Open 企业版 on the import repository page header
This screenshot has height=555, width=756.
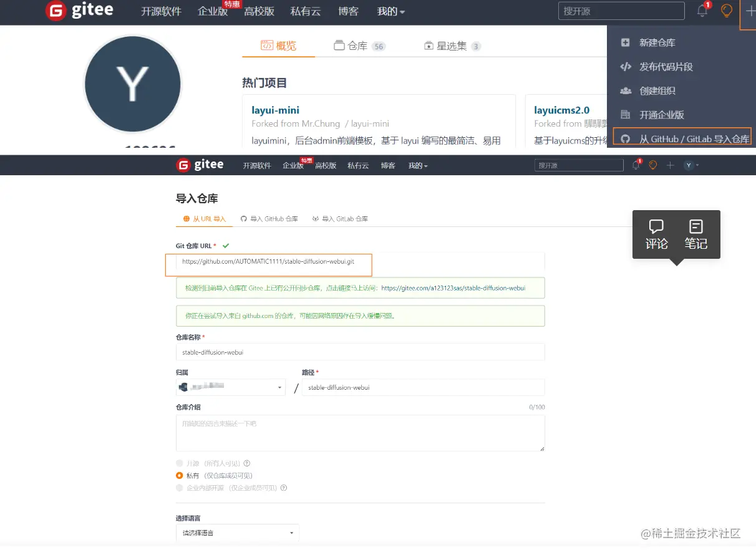point(293,165)
